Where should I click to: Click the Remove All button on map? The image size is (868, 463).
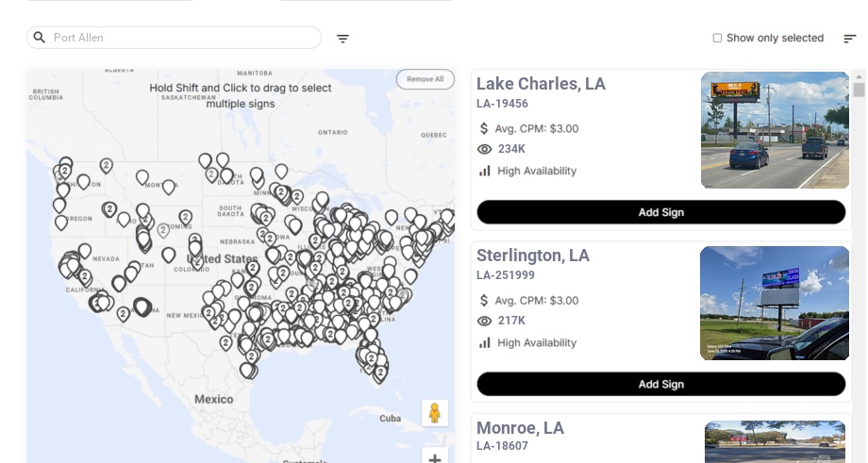coord(425,79)
